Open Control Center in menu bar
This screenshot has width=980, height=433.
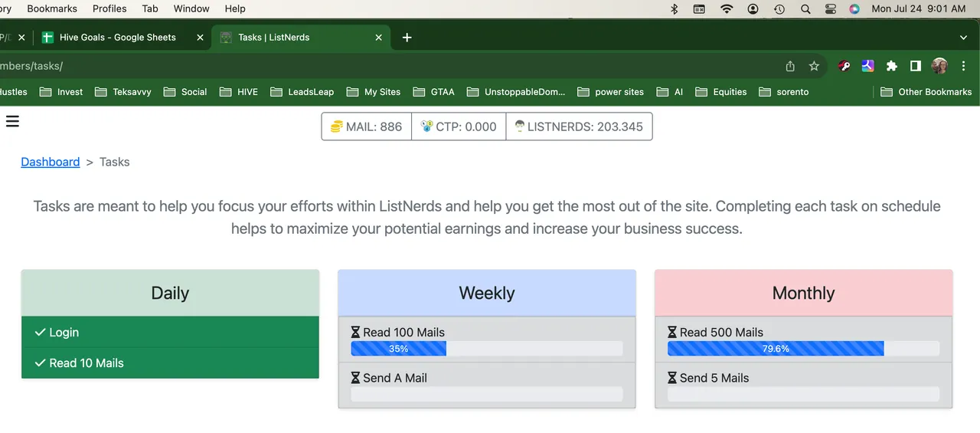coord(831,9)
